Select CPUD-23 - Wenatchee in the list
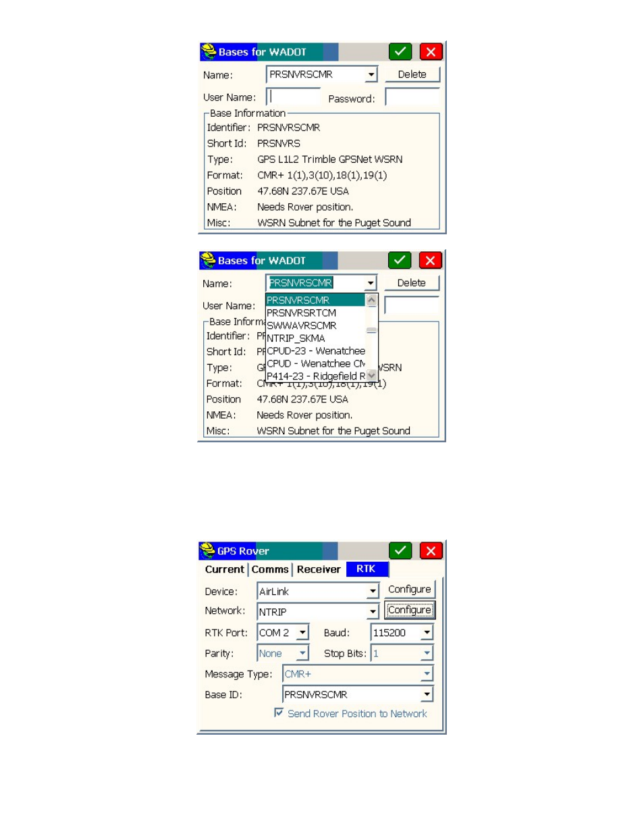 click(x=315, y=351)
